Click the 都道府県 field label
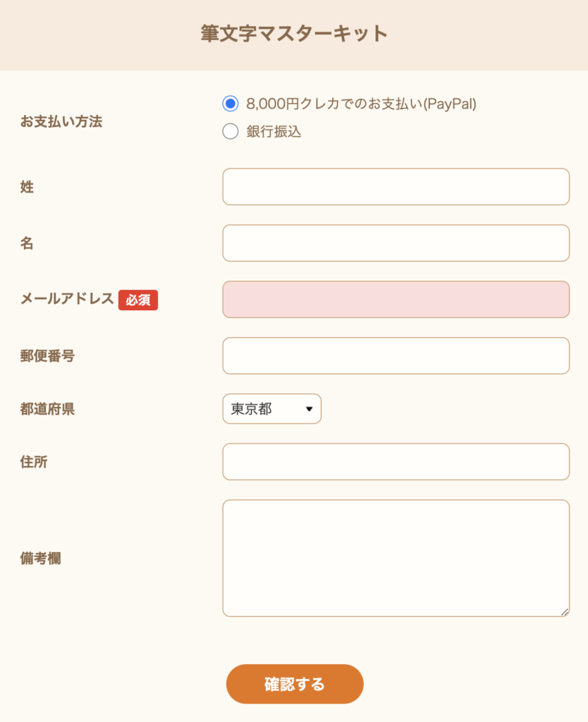 (47, 409)
